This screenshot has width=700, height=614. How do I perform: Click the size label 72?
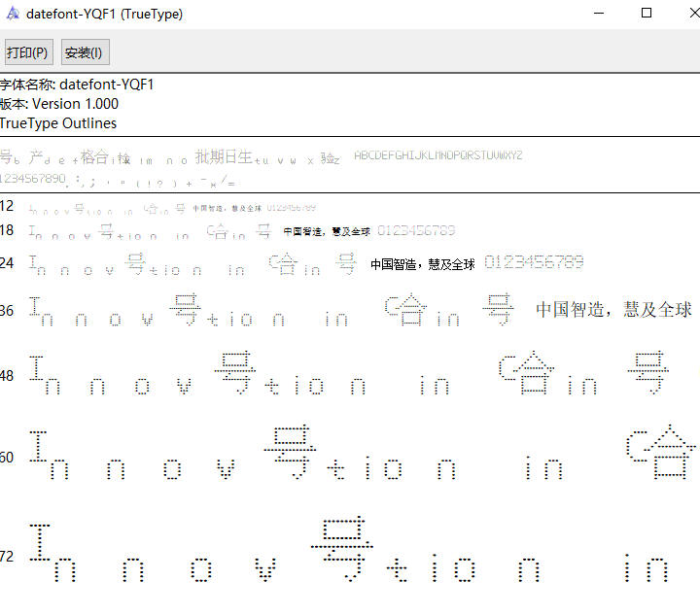7,557
